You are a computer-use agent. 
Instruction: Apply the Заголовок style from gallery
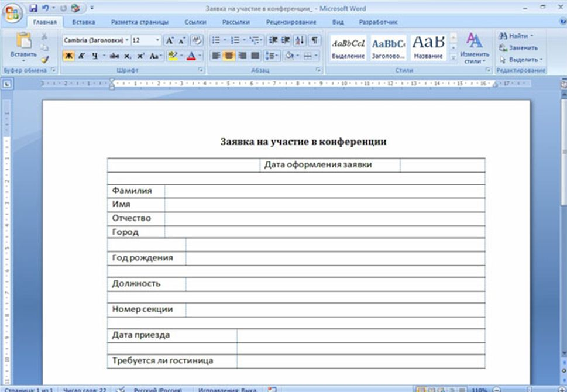click(x=389, y=48)
